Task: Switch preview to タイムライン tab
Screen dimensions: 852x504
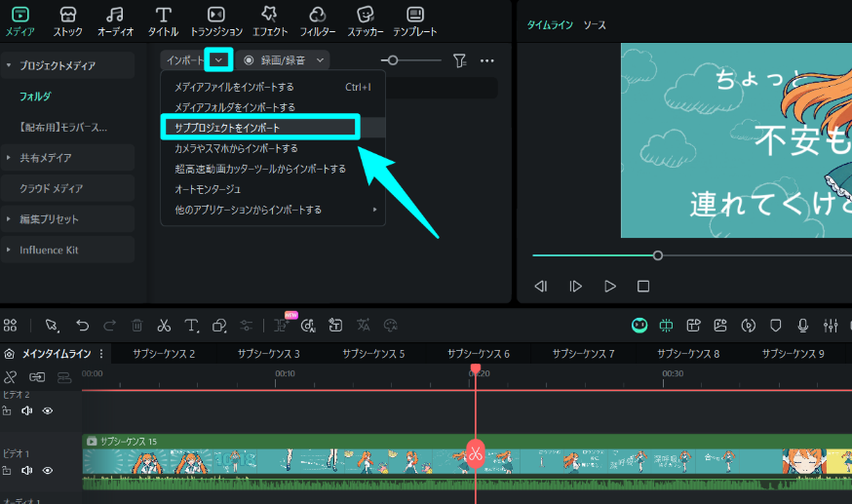Action: pos(550,25)
